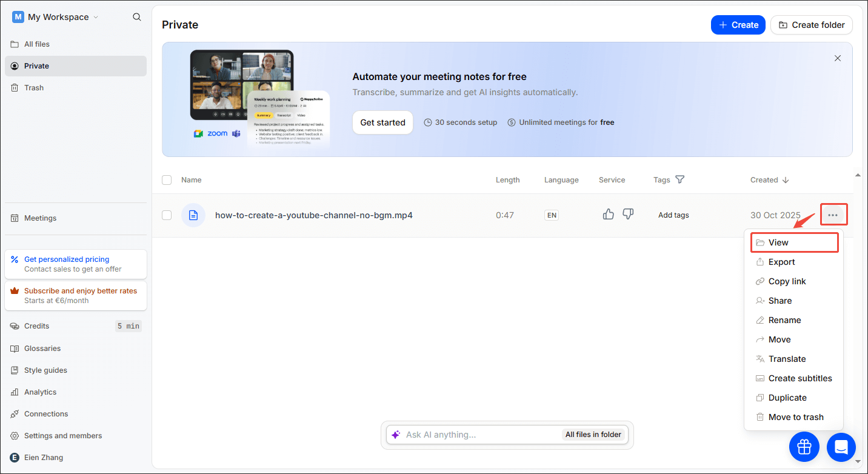Open the Style guides section
Image resolution: width=868 pixels, height=474 pixels.
(x=44, y=370)
